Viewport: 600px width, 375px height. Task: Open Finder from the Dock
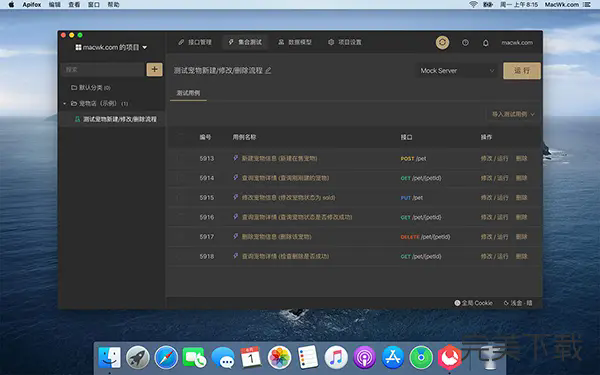click(109, 357)
